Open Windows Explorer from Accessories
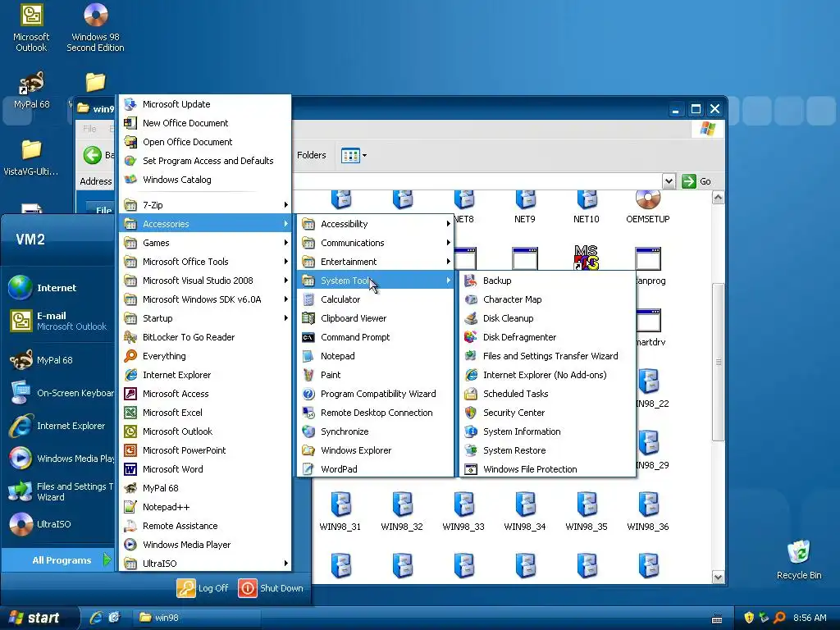This screenshot has width=840, height=630. tap(376, 450)
